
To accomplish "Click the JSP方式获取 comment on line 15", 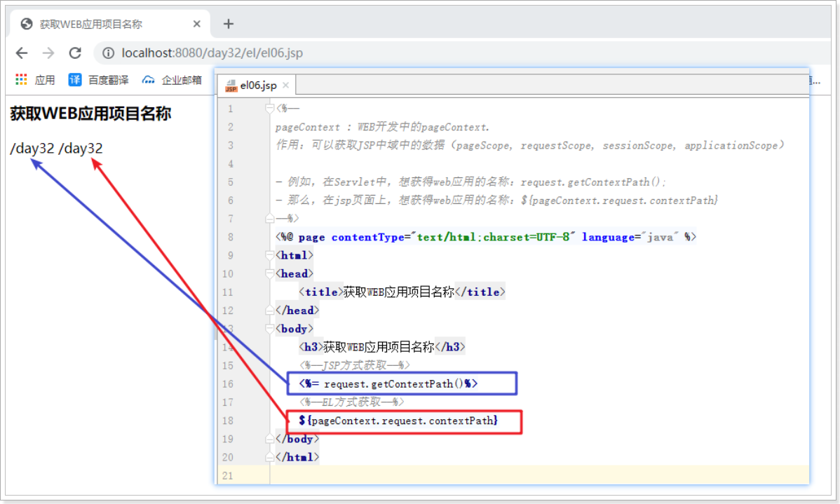I will (x=354, y=365).
